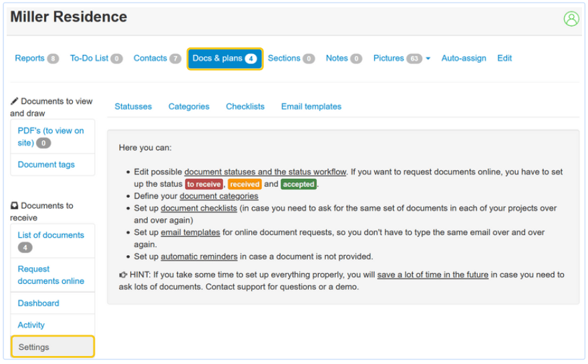Switch to the Contacts tab
The width and height of the screenshot is (588, 364).
[x=157, y=59]
